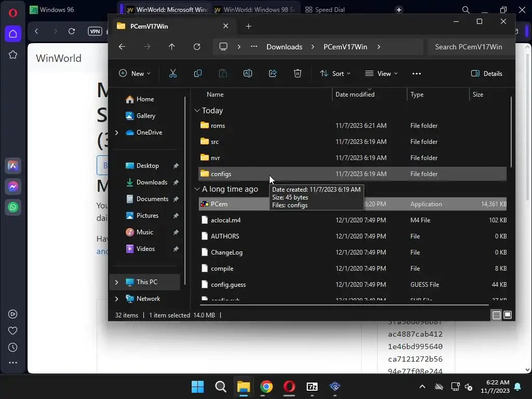Switch to Speed Dial tab
Image resolution: width=532 pixels, height=399 pixels.
click(325, 10)
